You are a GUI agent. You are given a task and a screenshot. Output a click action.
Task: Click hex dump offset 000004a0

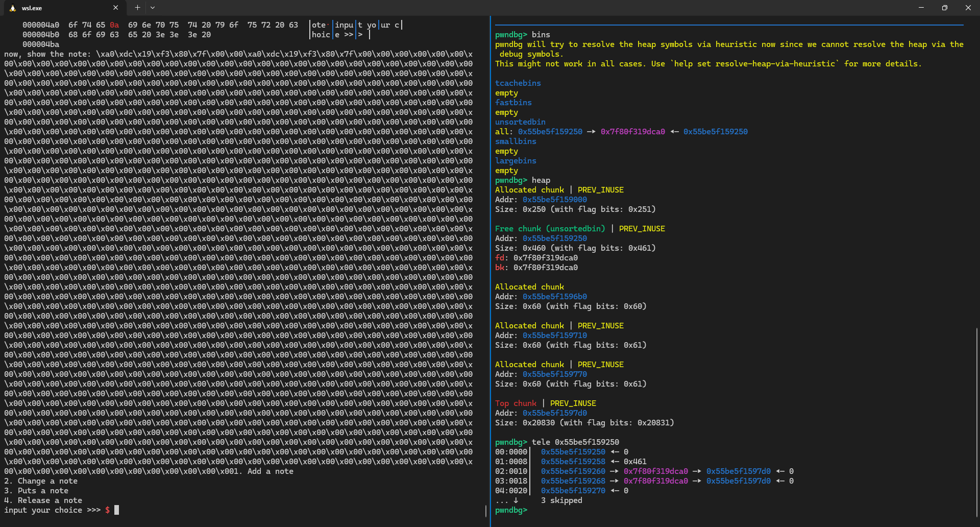(41, 25)
